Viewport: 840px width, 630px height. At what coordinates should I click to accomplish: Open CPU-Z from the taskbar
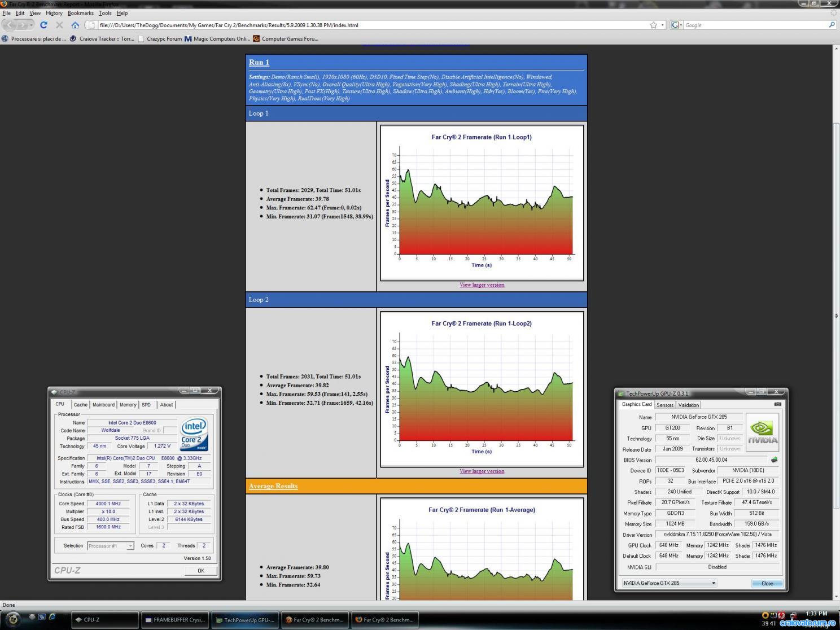pyautogui.click(x=105, y=620)
